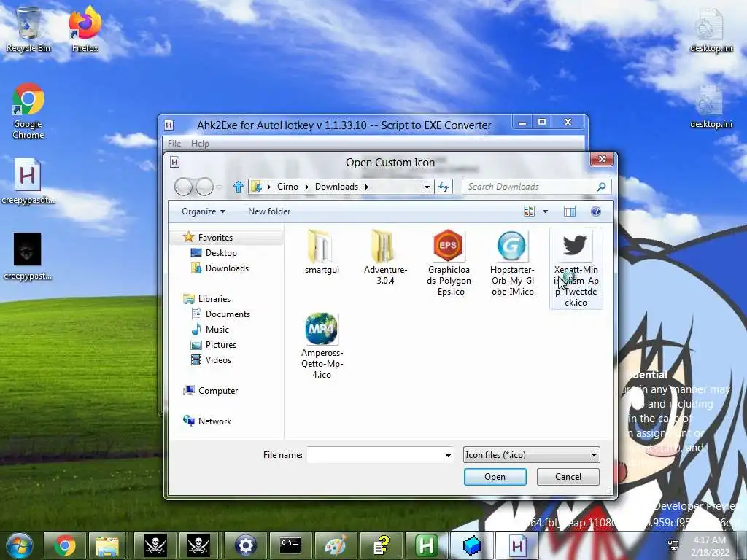Go to Desktop in Favorites
Viewport: 747px width, 560px height.
tap(221, 253)
